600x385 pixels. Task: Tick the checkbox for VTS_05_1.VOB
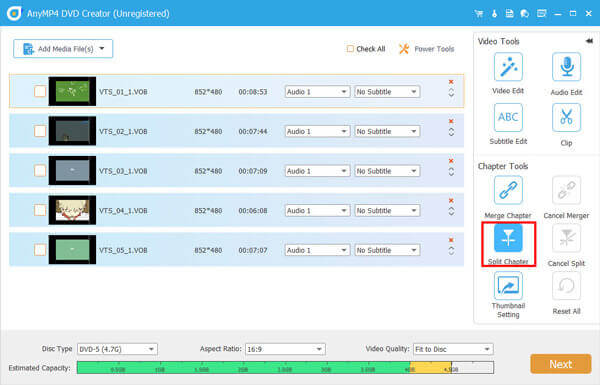coord(40,250)
